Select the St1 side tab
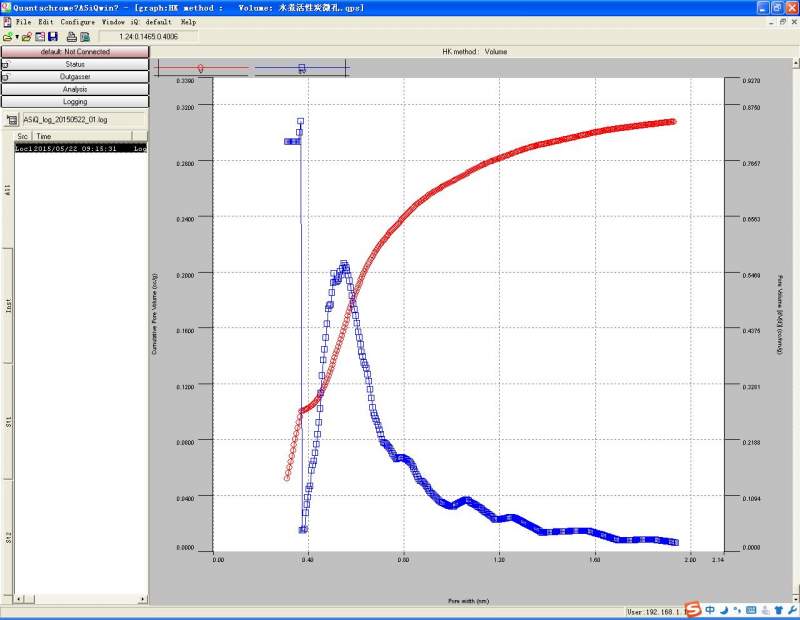800x620 pixels. coord(8,421)
